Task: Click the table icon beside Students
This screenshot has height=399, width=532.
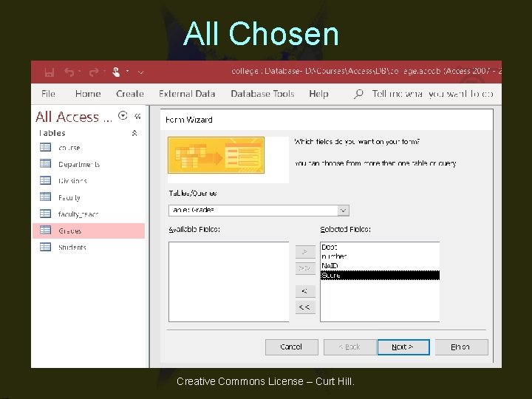Action: (x=46, y=247)
